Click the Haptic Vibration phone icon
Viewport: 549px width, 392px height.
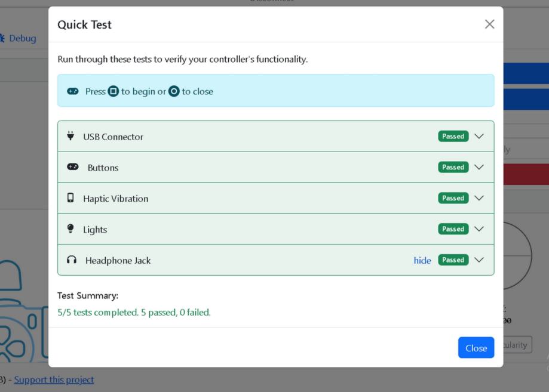coord(71,198)
